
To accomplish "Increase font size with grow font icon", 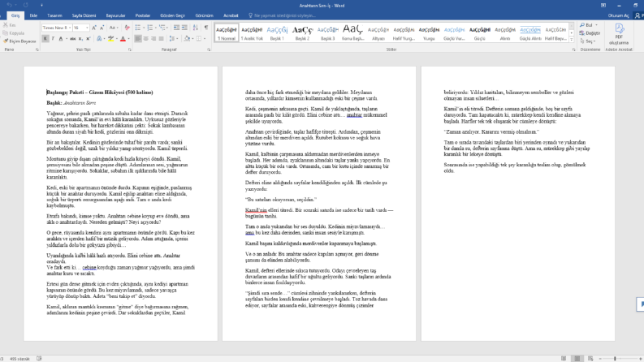I will [94, 28].
